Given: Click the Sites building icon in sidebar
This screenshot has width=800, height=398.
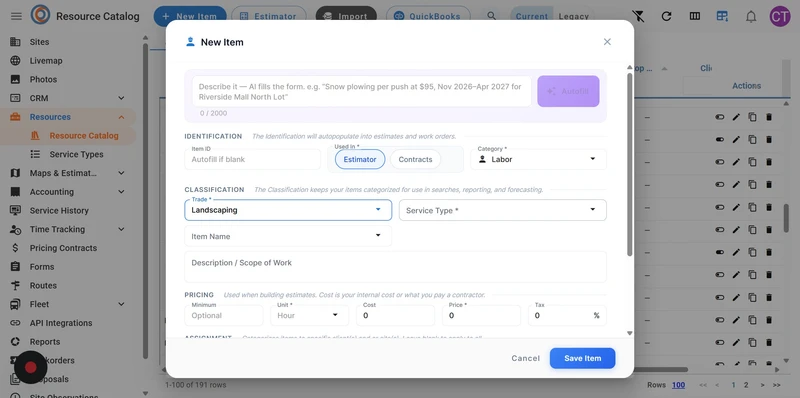Looking at the screenshot, I should [15, 42].
